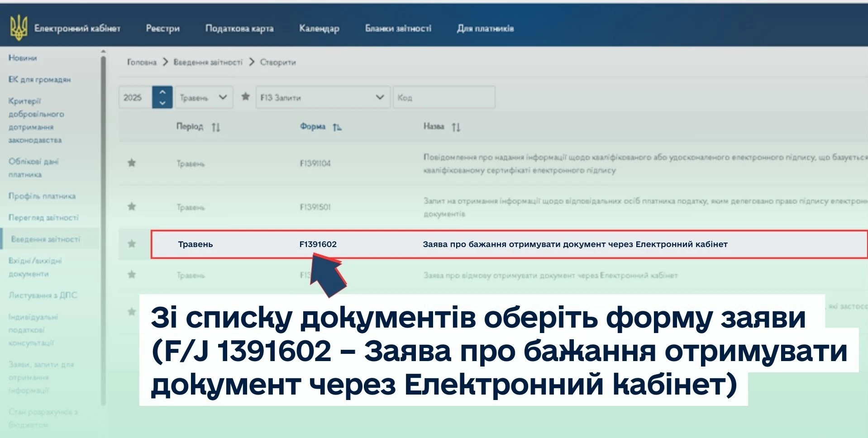Toggle favorite star for form F1391501
This screenshot has height=438, width=868.
[x=132, y=207]
